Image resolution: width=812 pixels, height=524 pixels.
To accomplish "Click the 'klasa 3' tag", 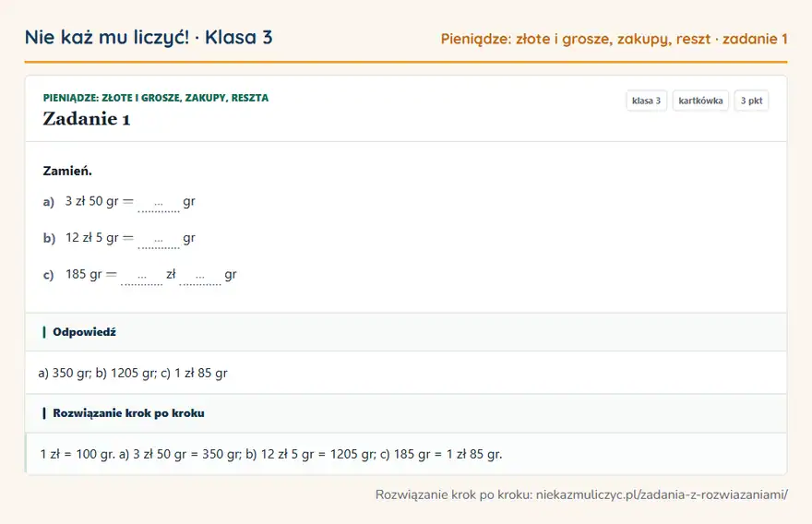I will click(x=646, y=101).
